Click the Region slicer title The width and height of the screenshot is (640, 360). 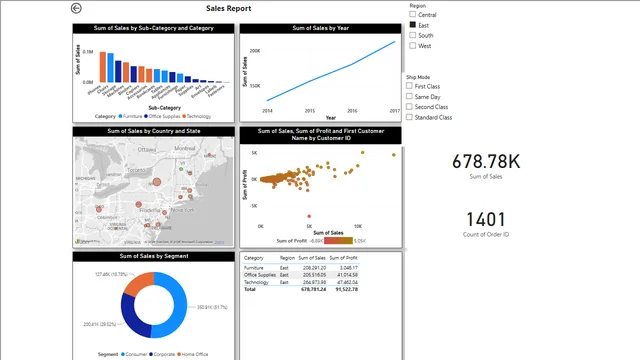[418, 6]
